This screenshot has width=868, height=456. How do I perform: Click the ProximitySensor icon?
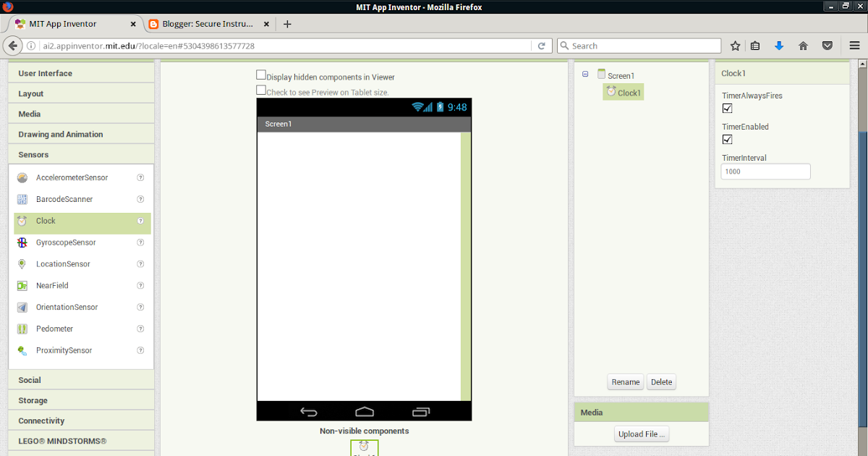click(x=22, y=350)
